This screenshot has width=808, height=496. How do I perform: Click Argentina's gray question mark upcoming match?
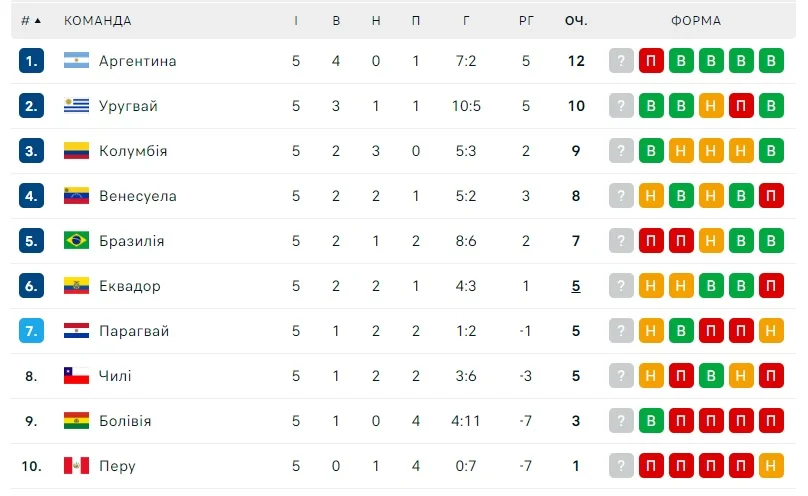[x=622, y=61]
